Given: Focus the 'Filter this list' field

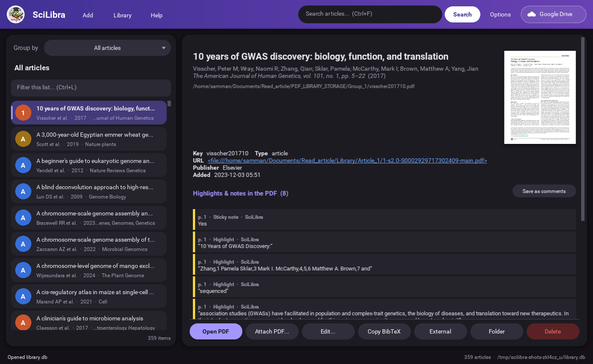Looking at the screenshot, I should tap(91, 88).
